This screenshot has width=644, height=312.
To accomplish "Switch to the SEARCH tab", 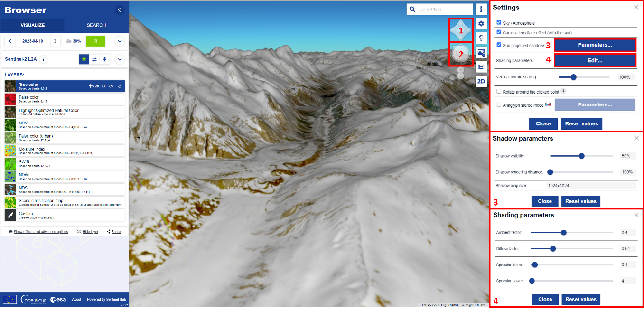I will click(96, 25).
